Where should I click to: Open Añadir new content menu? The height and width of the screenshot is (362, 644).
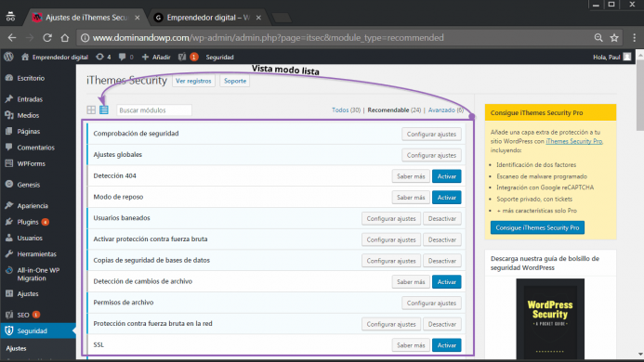[x=156, y=57]
